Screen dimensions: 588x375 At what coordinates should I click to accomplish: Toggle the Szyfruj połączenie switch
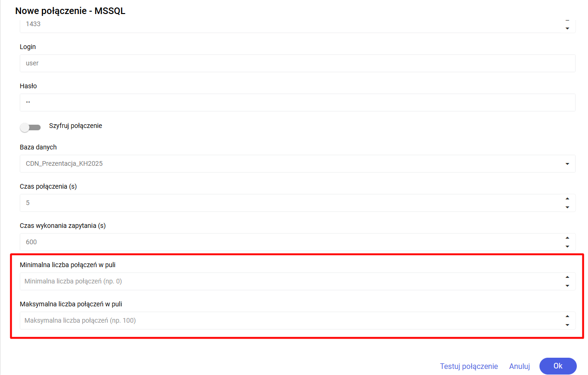click(30, 127)
